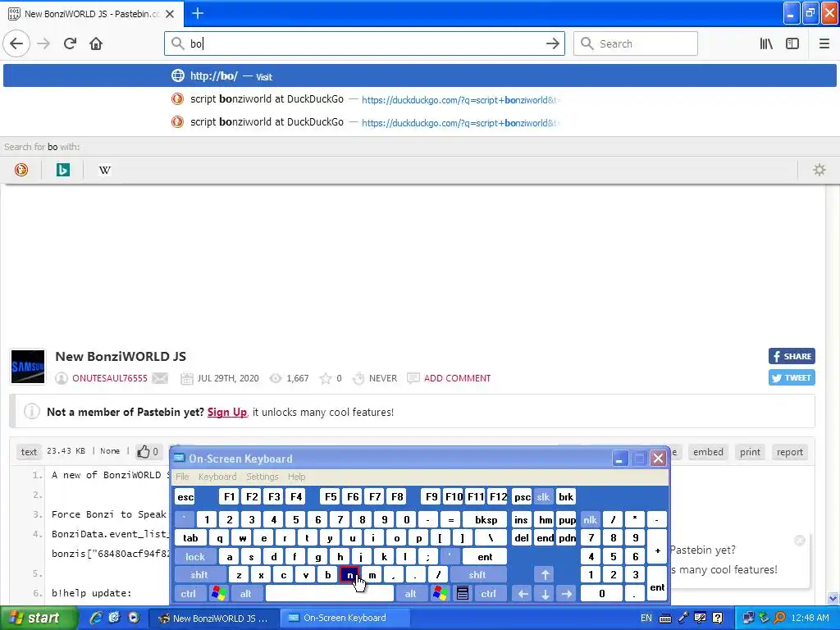Click the left arrow key on the keyboard
The image size is (840, 630).
(x=523, y=594)
